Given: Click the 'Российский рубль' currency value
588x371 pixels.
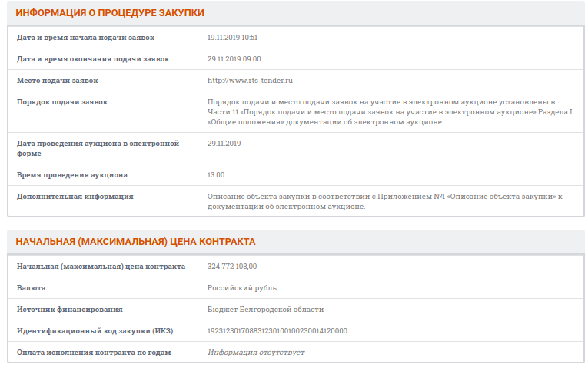Looking at the screenshot, I should click(x=242, y=288).
